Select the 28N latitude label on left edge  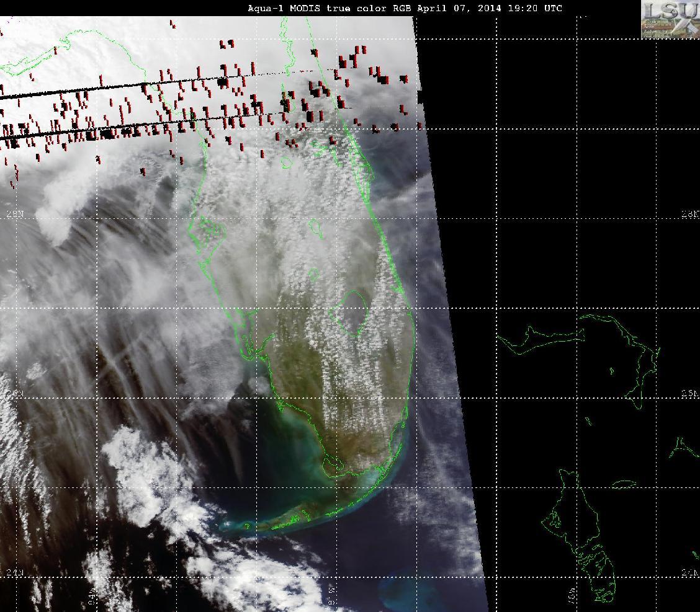coord(15,214)
